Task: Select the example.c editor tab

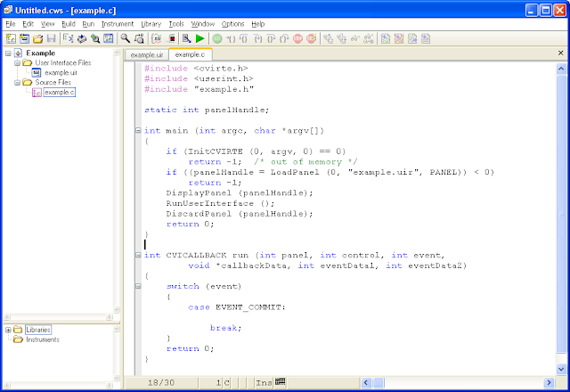Action: click(x=190, y=54)
